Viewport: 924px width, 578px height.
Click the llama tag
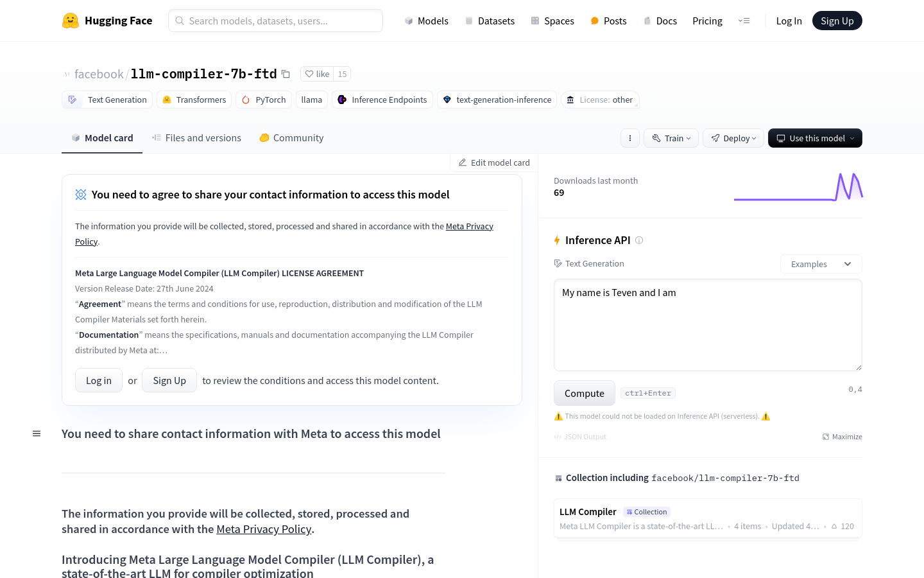pos(312,100)
